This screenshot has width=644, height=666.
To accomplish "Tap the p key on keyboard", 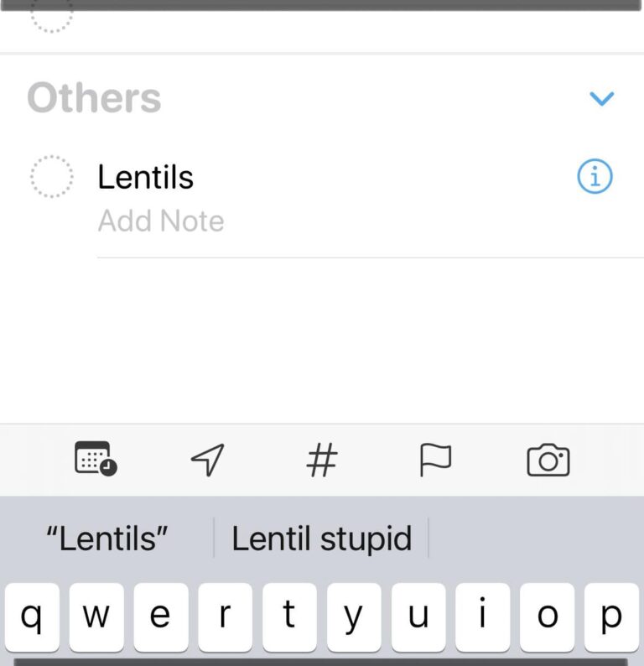I will coord(611,617).
